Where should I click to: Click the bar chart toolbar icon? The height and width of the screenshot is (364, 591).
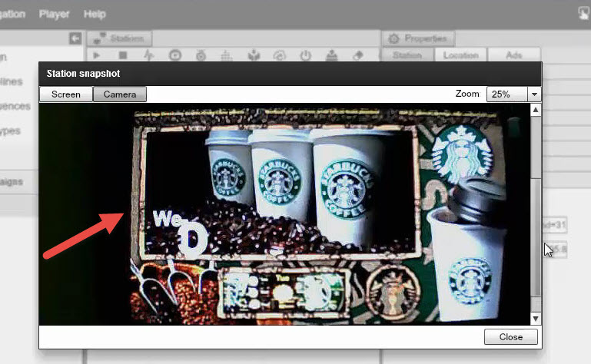tap(227, 56)
